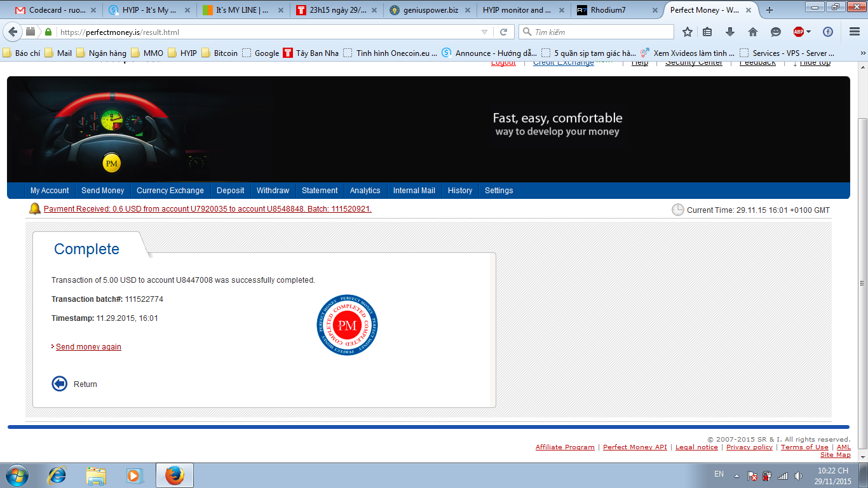Go to Currency Exchange in the menu
The height and width of the screenshot is (488, 868).
click(x=170, y=191)
